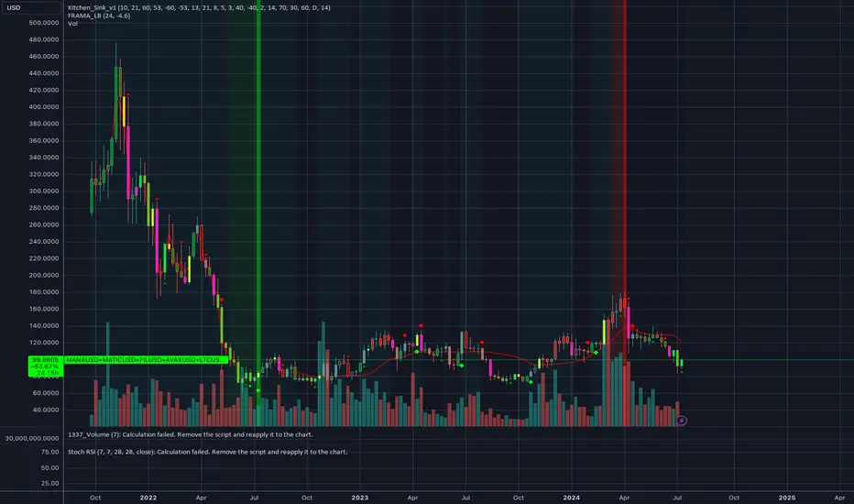This screenshot has width=854, height=504.
Task: Click the 300.0000 price axis label
Action: (44, 192)
